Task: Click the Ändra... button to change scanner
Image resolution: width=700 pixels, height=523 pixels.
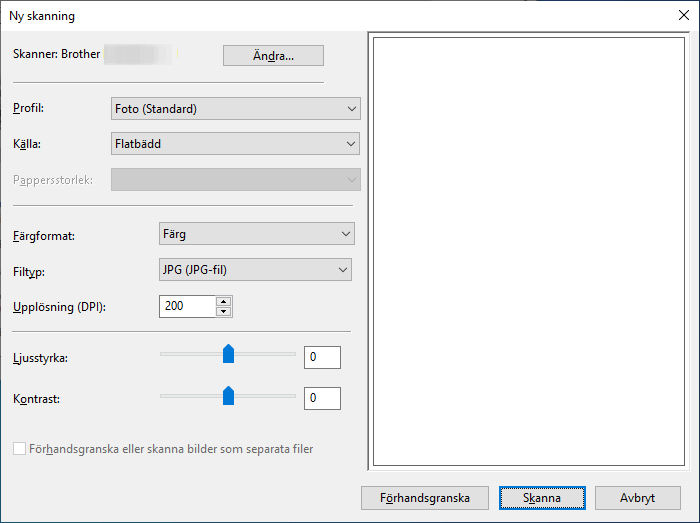Action: coord(273,56)
